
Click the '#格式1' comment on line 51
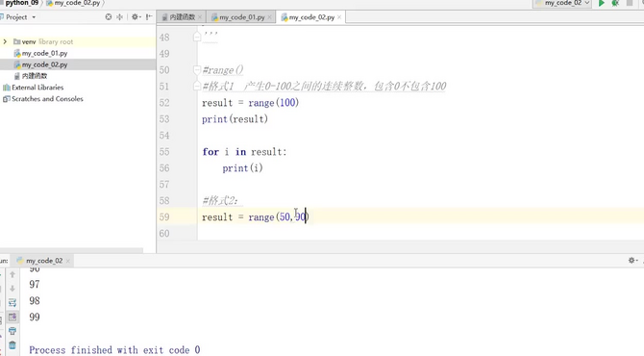(324, 86)
